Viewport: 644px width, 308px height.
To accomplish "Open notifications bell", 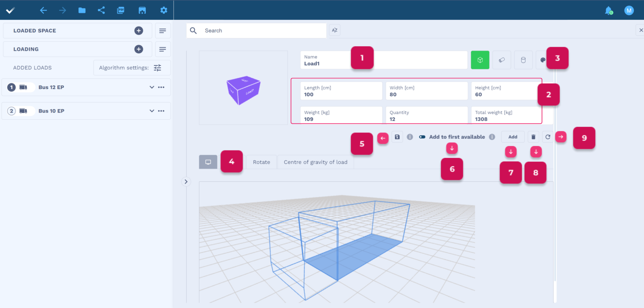I will [609, 10].
